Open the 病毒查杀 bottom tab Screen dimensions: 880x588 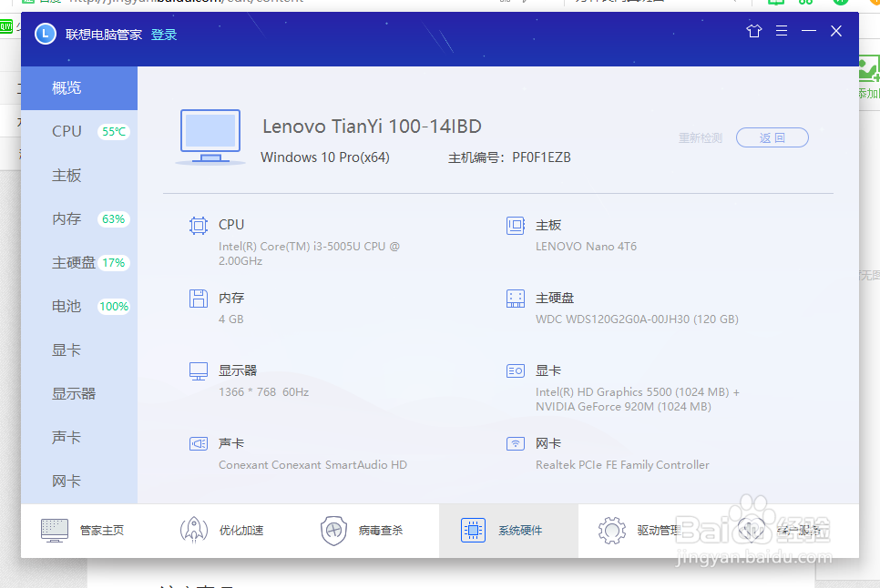[369, 531]
